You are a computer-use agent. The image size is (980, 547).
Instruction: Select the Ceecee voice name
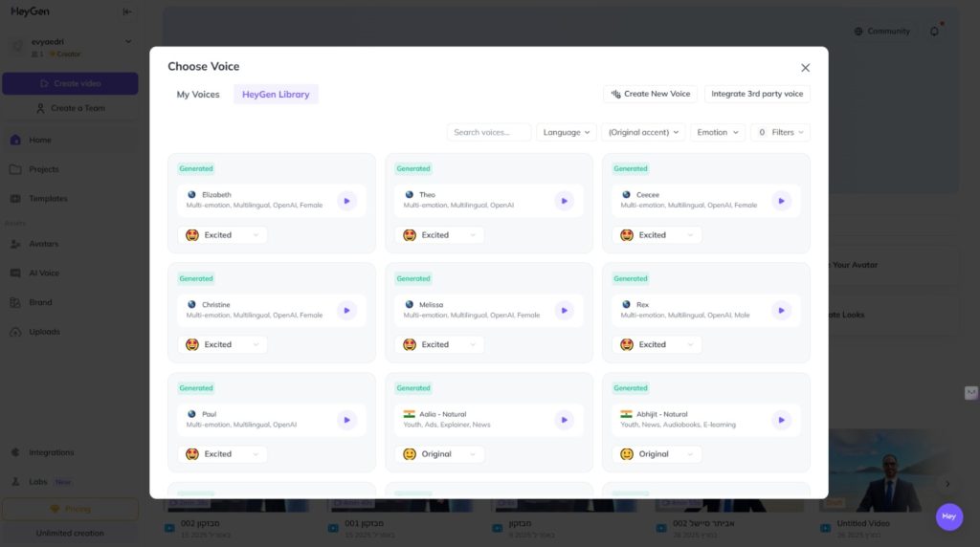648,195
